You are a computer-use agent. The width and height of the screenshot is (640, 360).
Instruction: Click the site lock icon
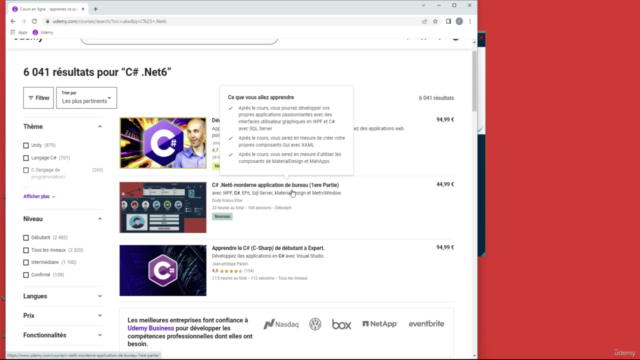(x=47, y=21)
